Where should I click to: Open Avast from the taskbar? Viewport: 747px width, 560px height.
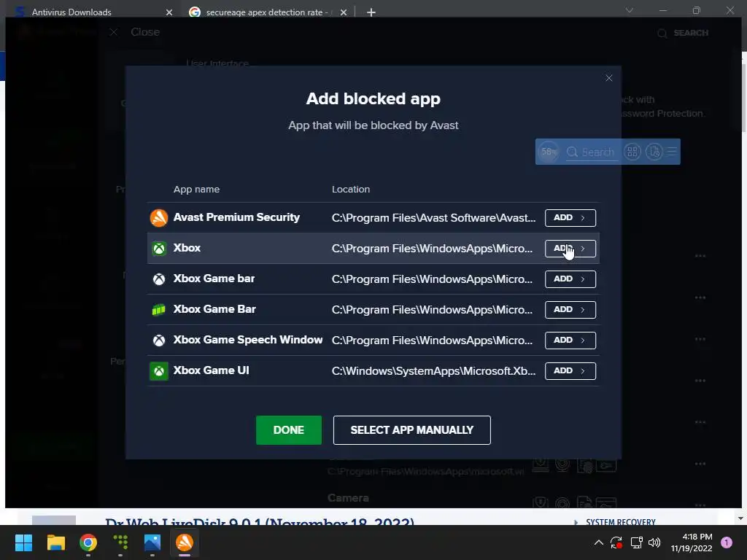point(185,542)
